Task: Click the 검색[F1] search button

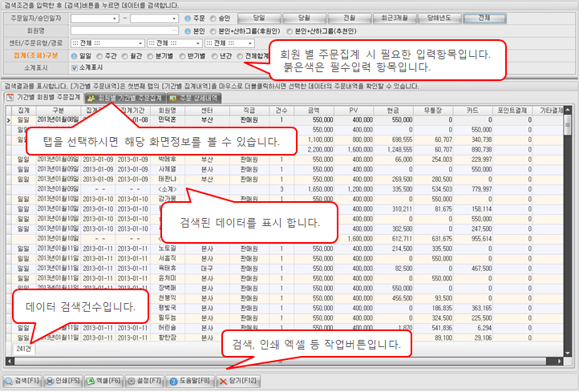Action: click(x=22, y=381)
